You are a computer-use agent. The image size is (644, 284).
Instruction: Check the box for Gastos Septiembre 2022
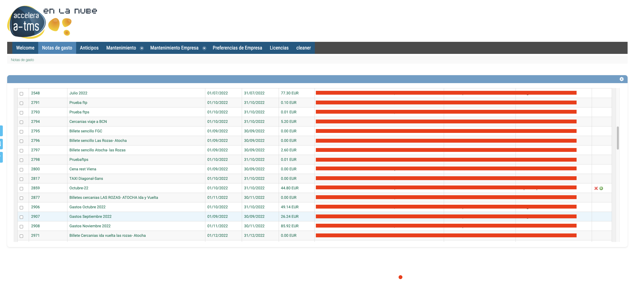[22, 217]
